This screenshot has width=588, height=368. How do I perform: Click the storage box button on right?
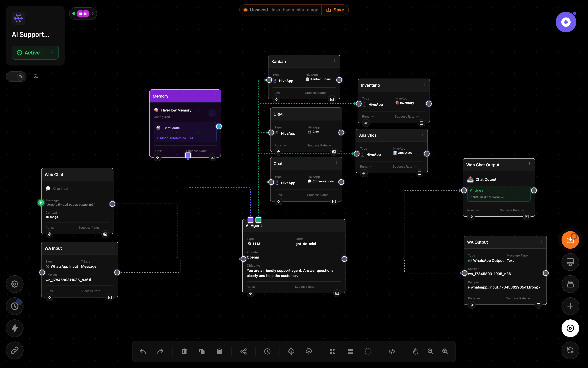click(x=570, y=284)
